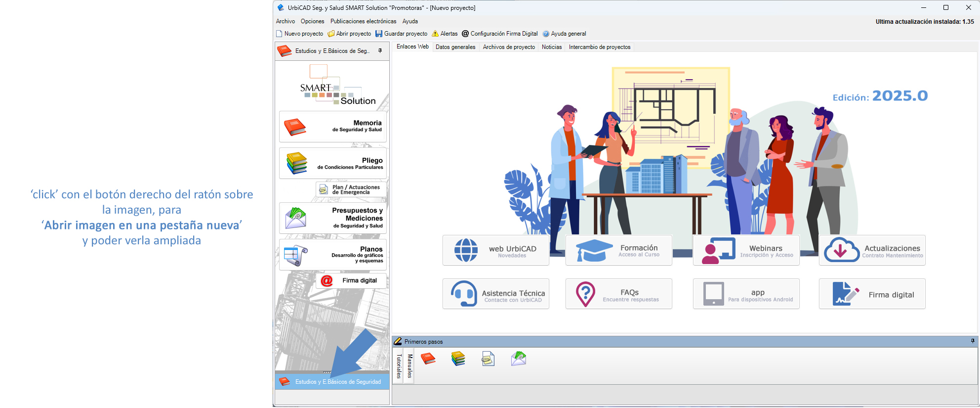Screen dimensions: 980x408
Task: Switch to the Enlaces Web tab
Action: click(412, 46)
